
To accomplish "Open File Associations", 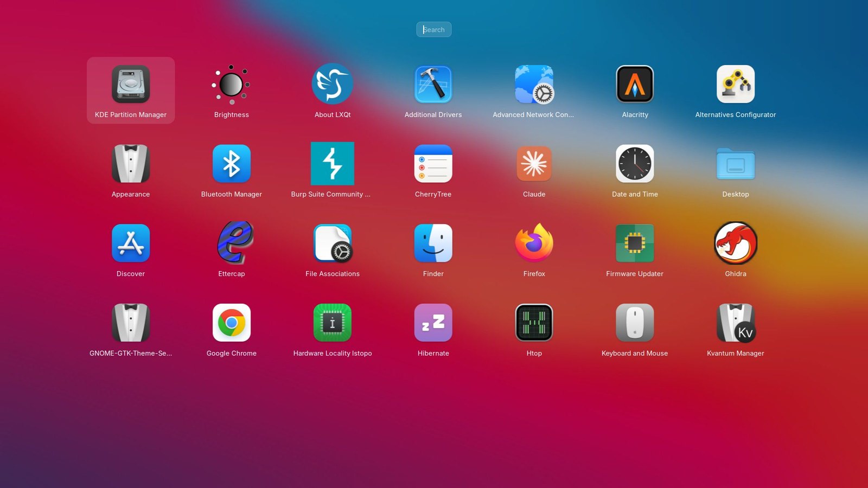I will (x=333, y=243).
